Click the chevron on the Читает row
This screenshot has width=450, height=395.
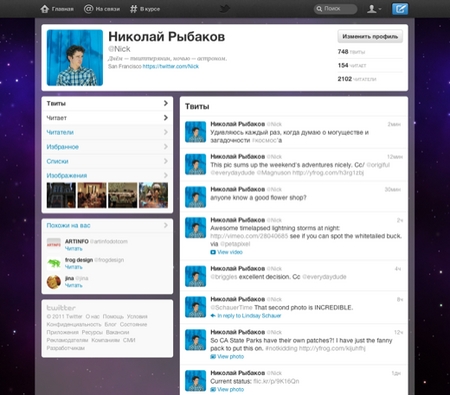(166, 118)
